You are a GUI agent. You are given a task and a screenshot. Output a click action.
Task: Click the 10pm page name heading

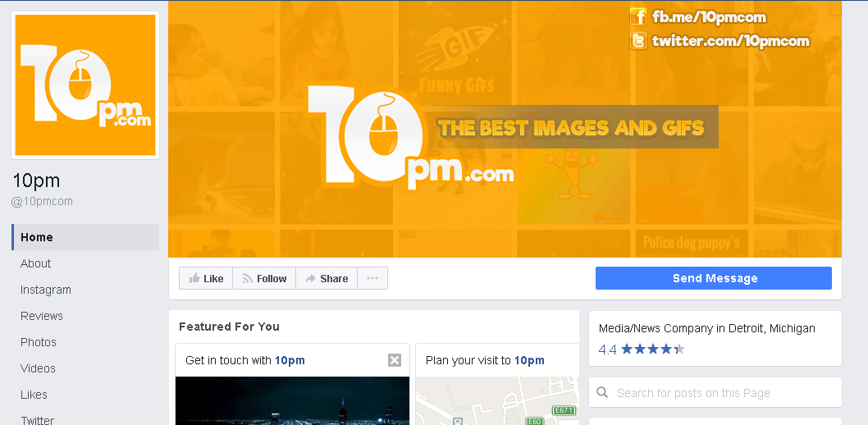click(36, 181)
